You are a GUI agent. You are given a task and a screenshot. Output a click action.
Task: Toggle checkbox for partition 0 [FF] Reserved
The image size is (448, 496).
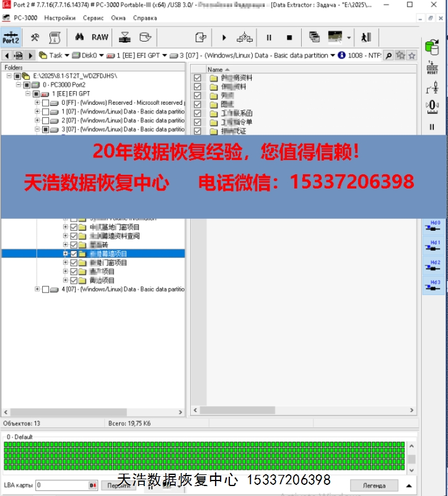(x=45, y=103)
